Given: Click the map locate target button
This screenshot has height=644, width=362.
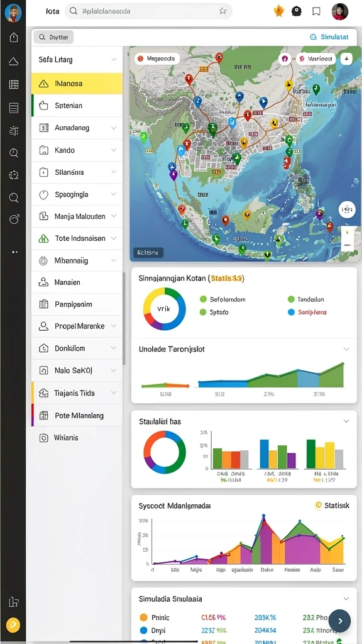Looking at the screenshot, I should [x=347, y=210].
